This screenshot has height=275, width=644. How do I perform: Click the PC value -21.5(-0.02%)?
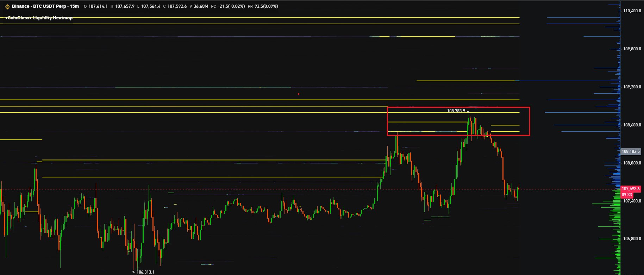coord(231,6)
